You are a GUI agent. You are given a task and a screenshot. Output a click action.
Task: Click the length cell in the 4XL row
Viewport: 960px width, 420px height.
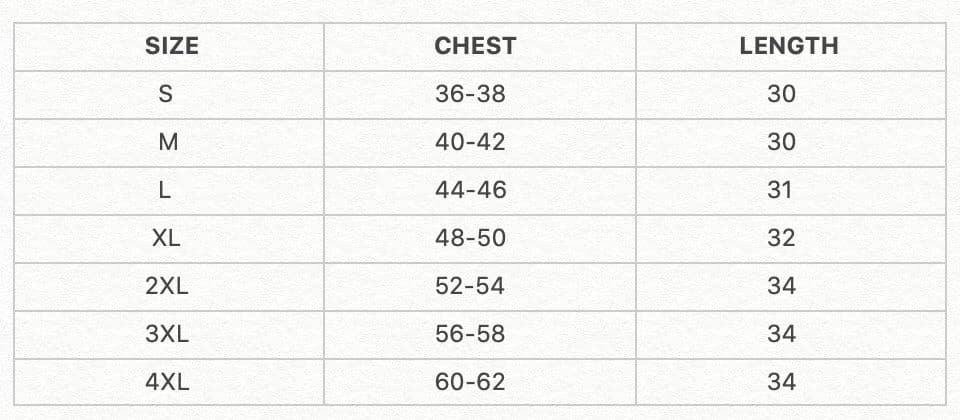coord(781,382)
